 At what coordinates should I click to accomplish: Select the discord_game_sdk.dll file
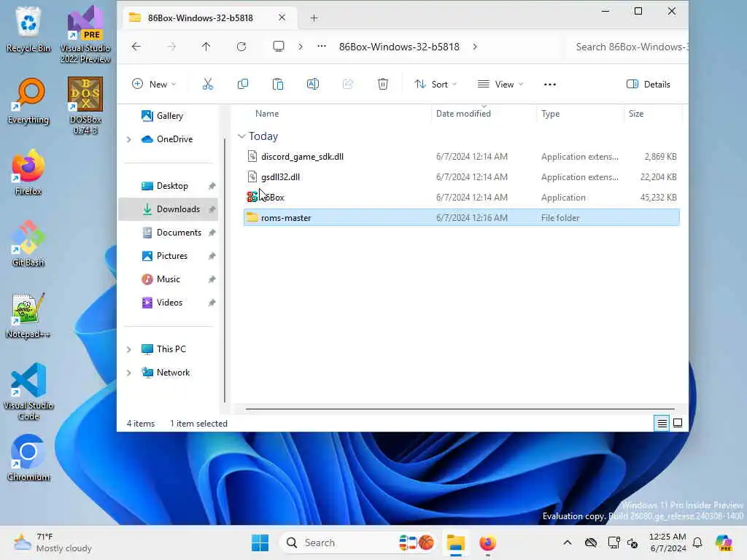point(461,157)
